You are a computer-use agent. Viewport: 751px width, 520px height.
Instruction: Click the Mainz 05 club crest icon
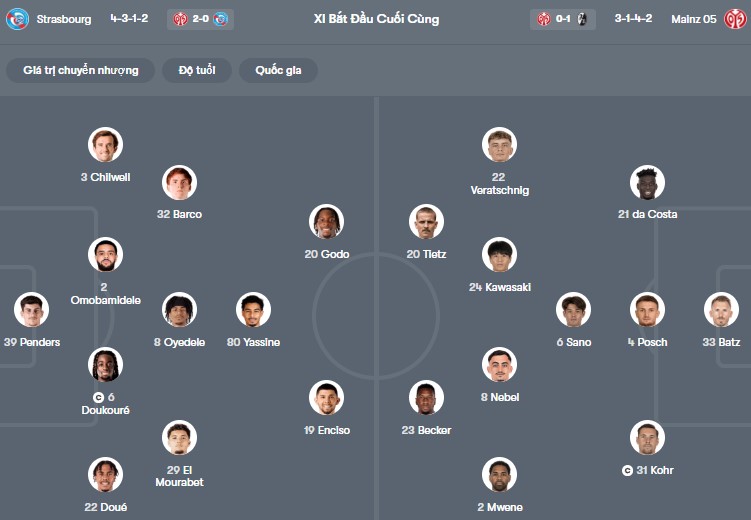(x=735, y=19)
